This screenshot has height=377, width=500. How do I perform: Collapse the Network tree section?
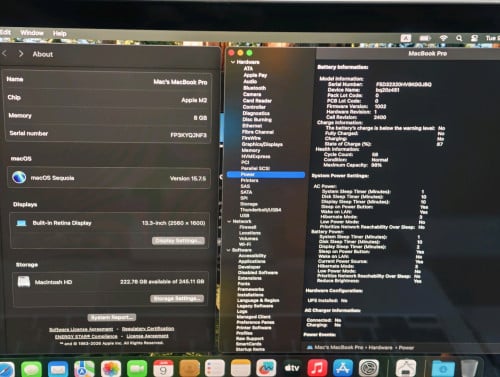229,221
